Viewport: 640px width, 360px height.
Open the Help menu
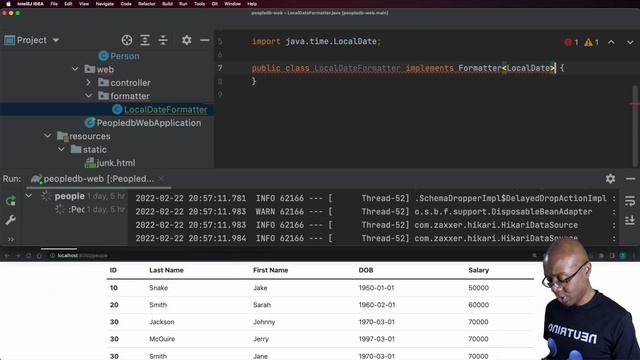pos(252,4)
